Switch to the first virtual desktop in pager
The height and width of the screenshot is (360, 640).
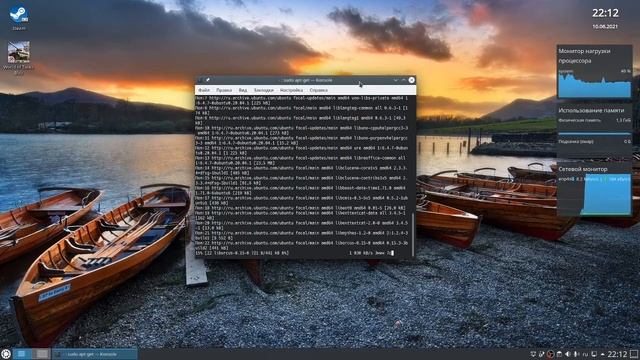22,354
